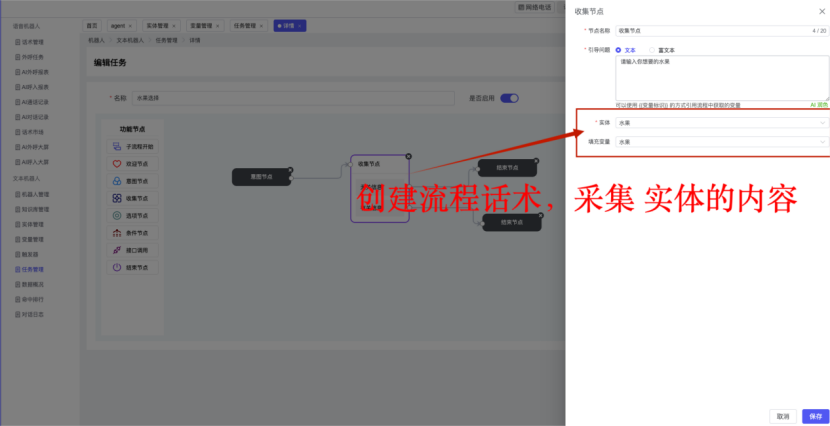Screen dimensions: 830x426
Task: Toggle the 是否启用 switch
Action: tap(509, 98)
